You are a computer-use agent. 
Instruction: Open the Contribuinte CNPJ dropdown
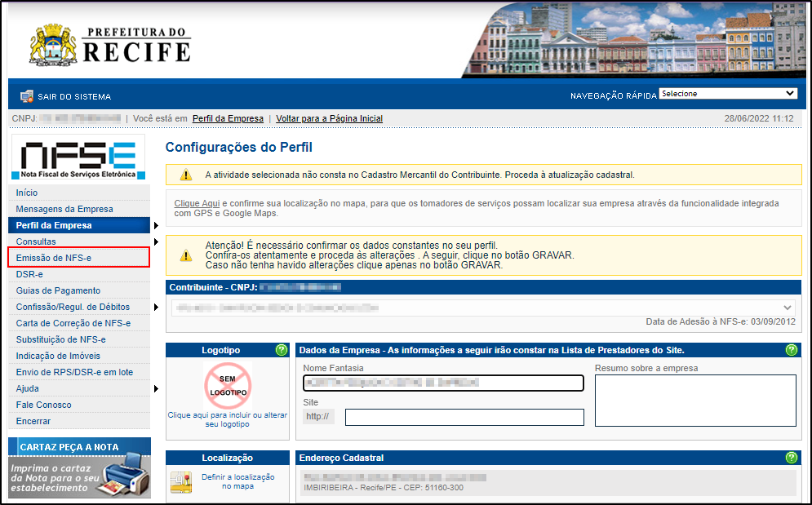(483, 308)
